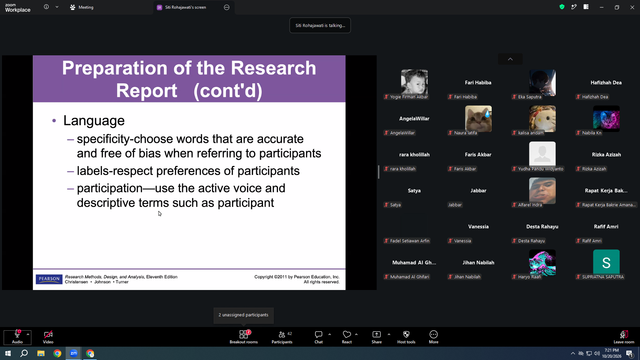The height and width of the screenshot is (360, 640).
Task: Open the Windows Start menu
Action: (x=8, y=353)
